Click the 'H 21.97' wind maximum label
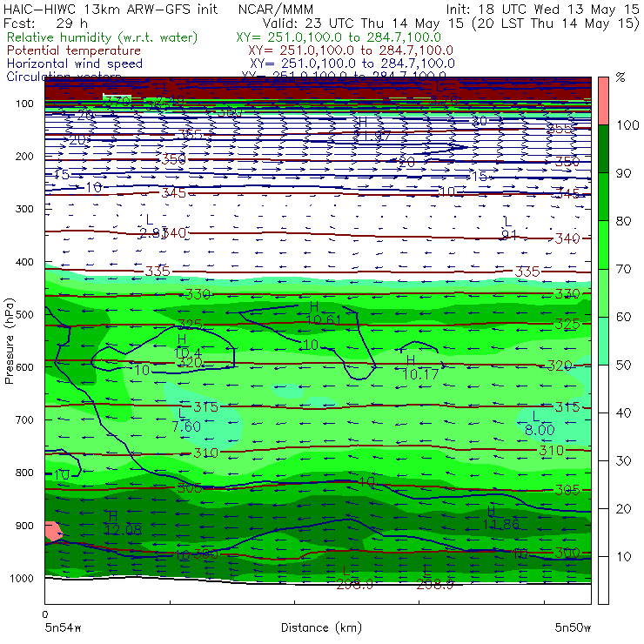This screenshot has width=644, height=644. point(372,129)
